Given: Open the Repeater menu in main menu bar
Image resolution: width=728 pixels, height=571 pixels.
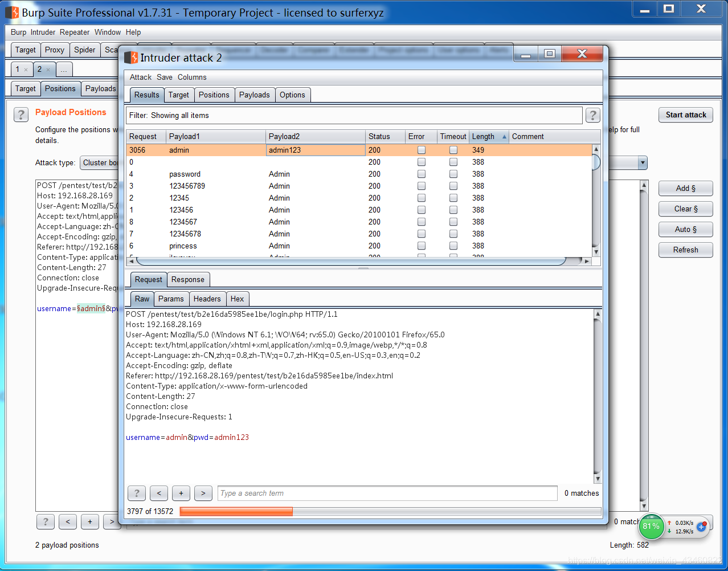Looking at the screenshot, I should [75, 32].
